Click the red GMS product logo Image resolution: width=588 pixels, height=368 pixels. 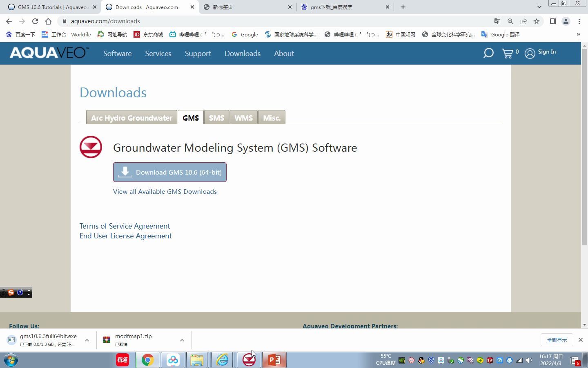[x=91, y=147]
